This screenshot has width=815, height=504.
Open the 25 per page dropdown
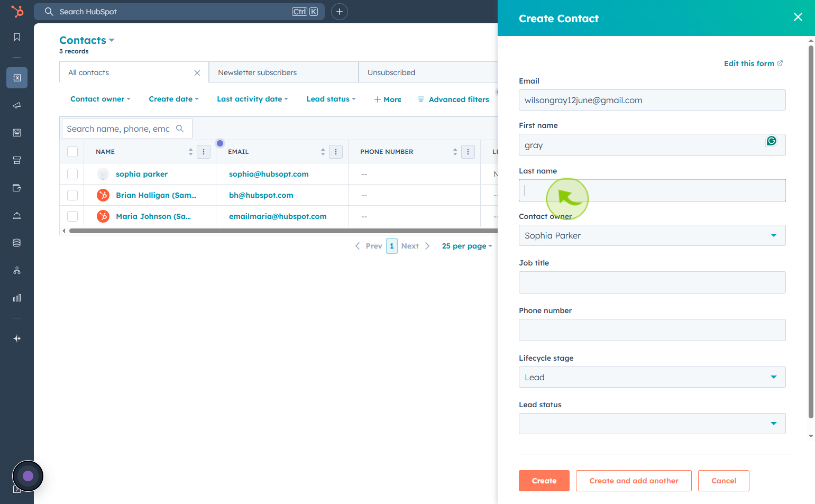467,246
